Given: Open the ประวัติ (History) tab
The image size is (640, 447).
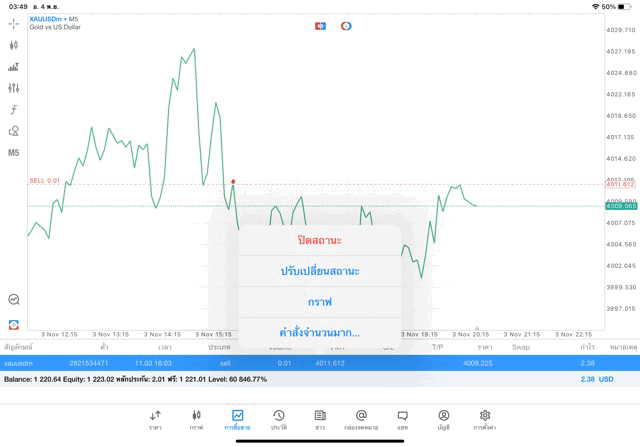Looking at the screenshot, I should (279, 420).
